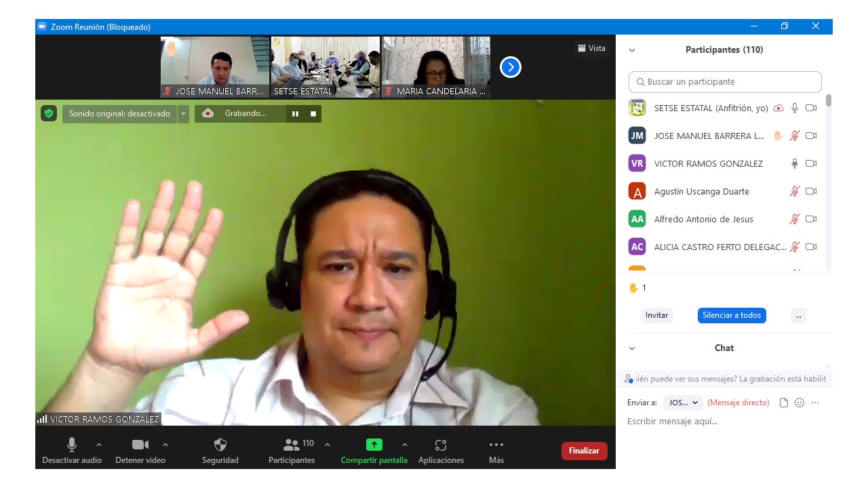Toggle Agustin Uscanga Duarte camera icon

811,191
